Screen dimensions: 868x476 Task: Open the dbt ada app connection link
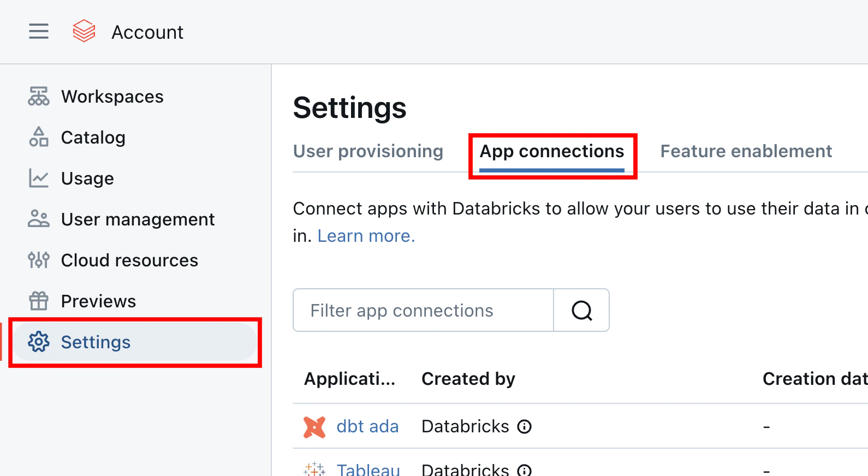pyautogui.click(x=367, y=426)
